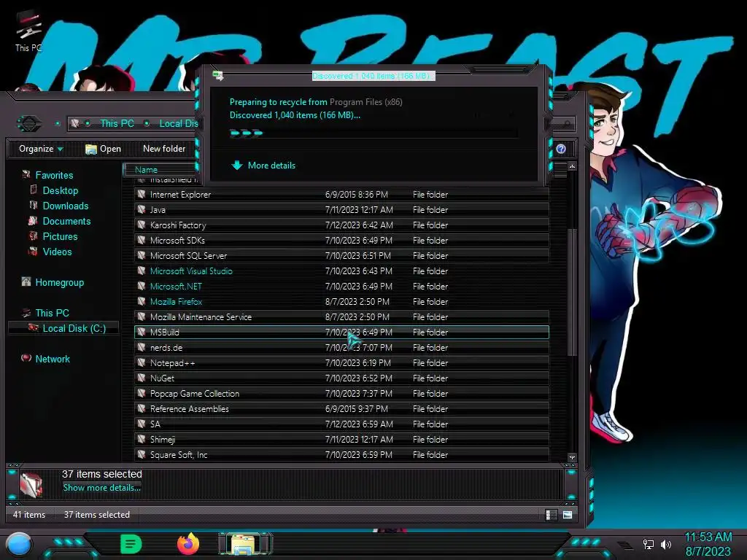Select the nerds.de folder
747x560 pixels.
(x=341, y=347)
